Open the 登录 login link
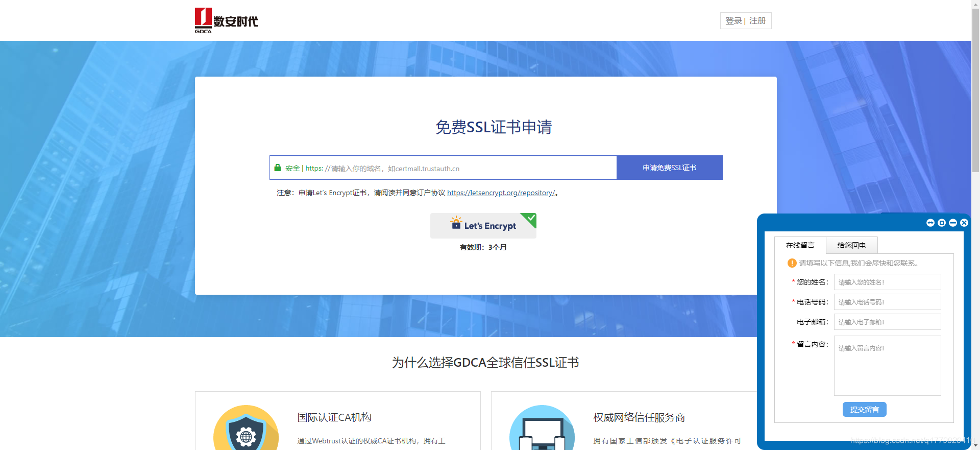The width and height of the screenshot is (980, 450). tap(733, 21)
